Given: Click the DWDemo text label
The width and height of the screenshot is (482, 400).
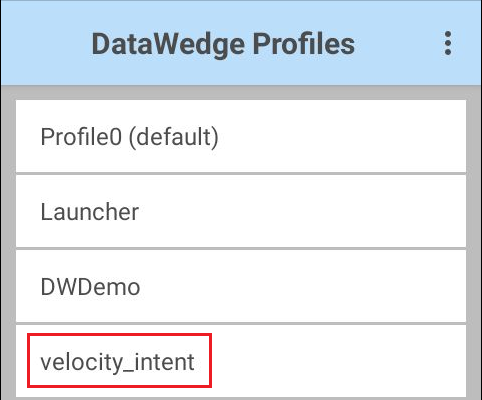Looking at the screenshot, I should coord(90,287).
